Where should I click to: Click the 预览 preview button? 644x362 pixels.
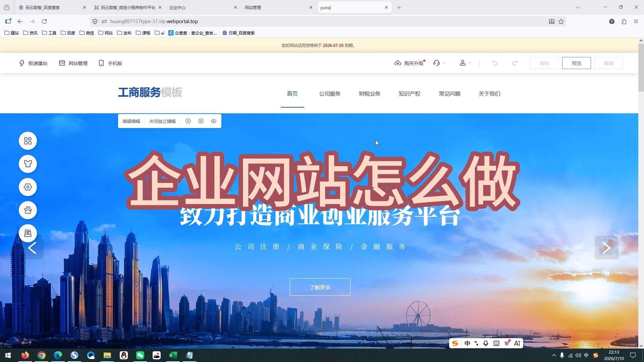(576, 63)
